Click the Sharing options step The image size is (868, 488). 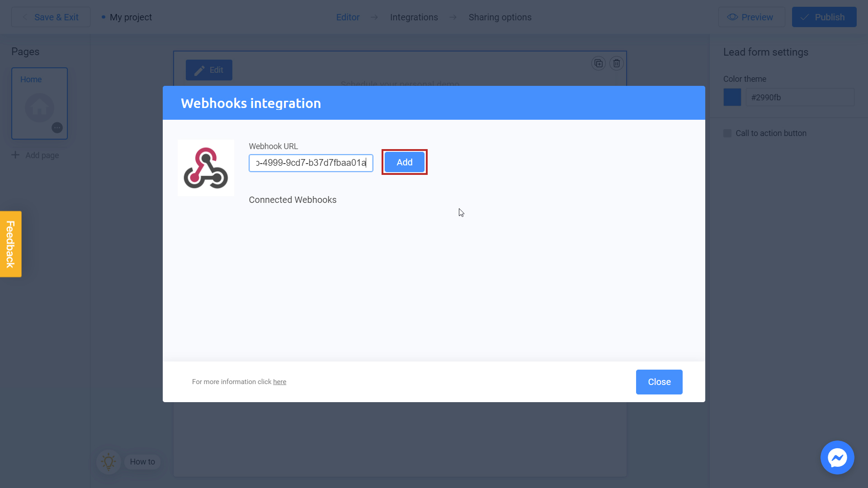[x=500, y=17]
